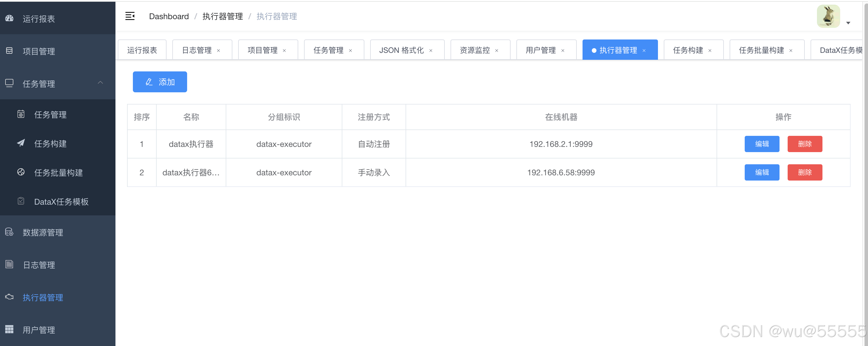Click the 用户管理 grid icon
This screenshot has width=868, height=346.
coord(10,329)
